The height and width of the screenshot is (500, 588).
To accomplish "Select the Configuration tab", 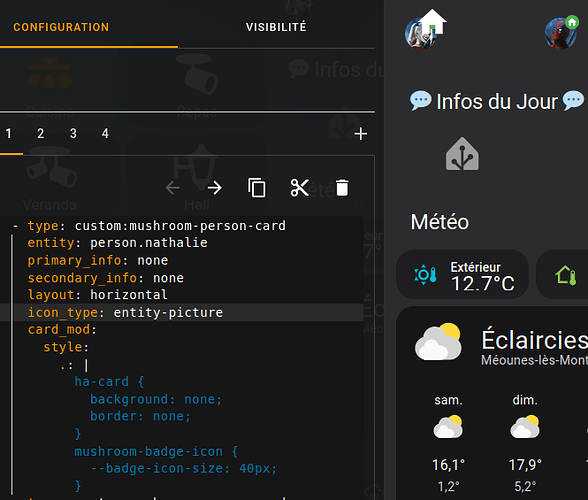I will click(61, 27).
